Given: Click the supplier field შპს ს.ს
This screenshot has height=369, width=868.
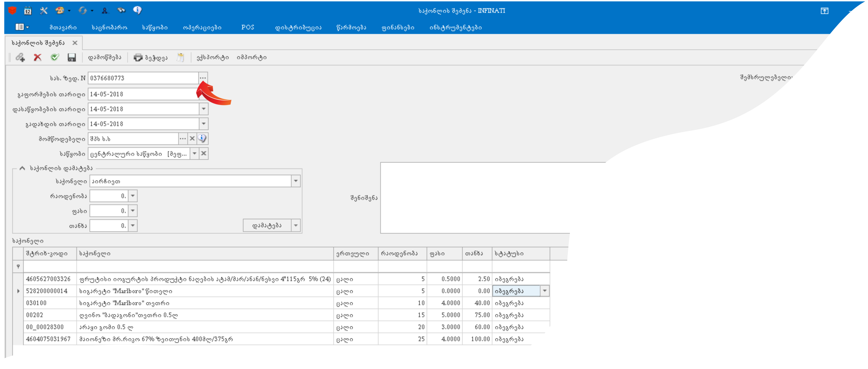Looking at the screenshot, I should (x=133, y=139).
